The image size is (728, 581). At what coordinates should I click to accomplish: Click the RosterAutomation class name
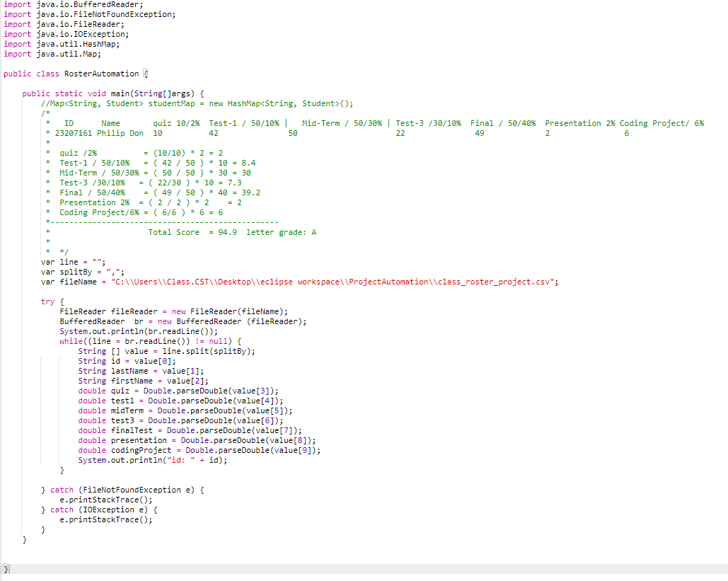(x=101, y=73)
